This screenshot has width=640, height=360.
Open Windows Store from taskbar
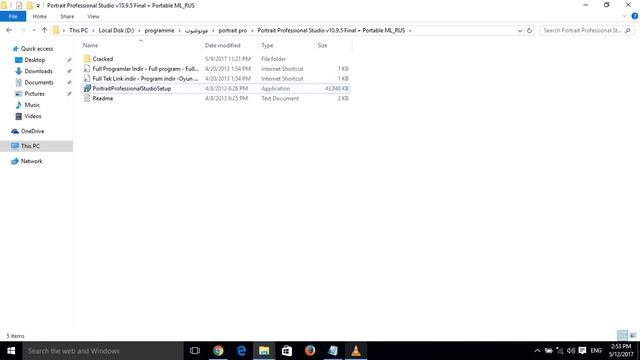click(x=287, y=351)
